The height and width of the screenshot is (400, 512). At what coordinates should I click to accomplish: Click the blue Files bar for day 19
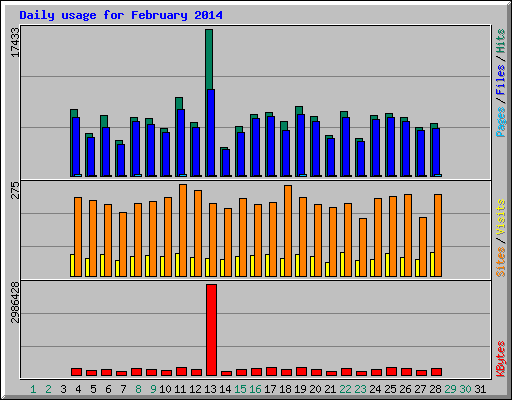click(301, 145)
